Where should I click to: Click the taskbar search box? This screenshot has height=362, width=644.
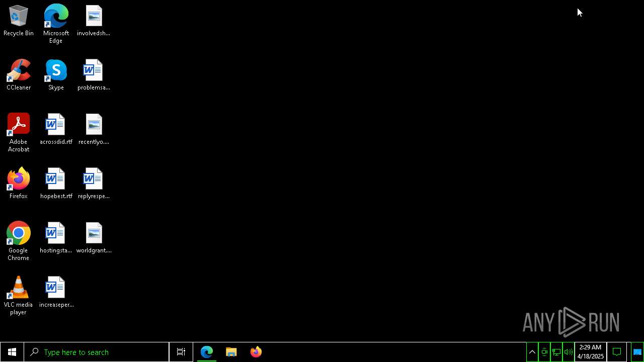pos(97,352)
